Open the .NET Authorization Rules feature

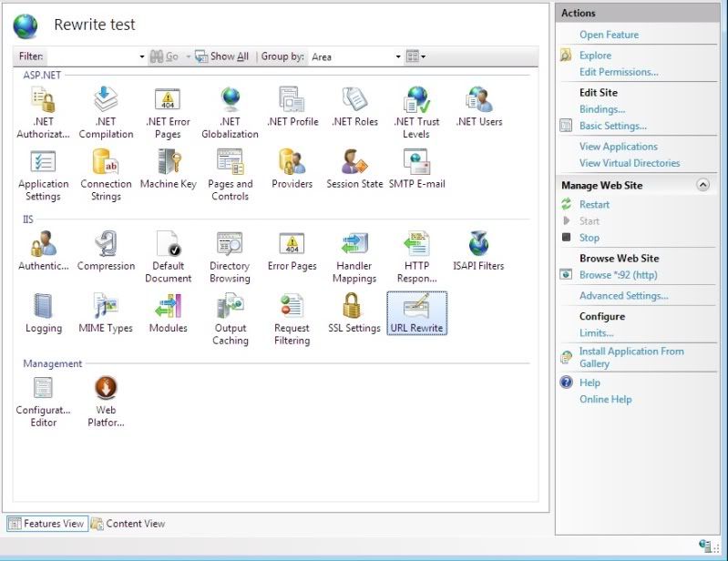[43, 113]
